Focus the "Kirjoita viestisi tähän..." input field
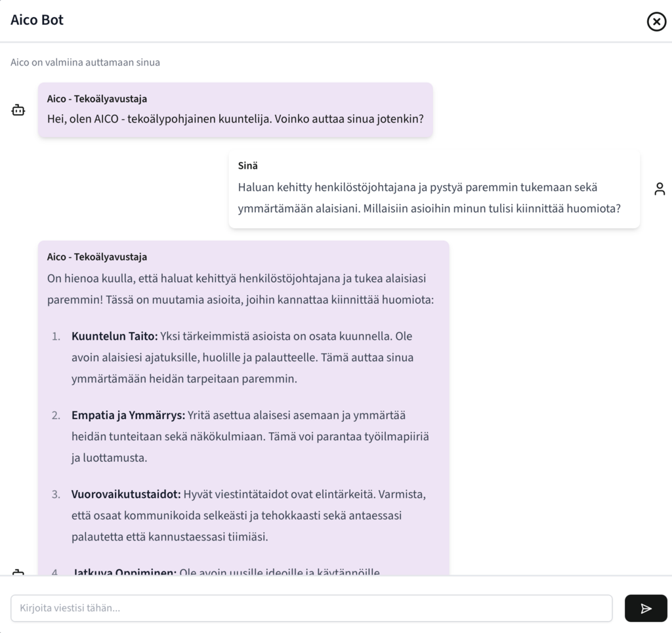 click(x=311, y=608)
